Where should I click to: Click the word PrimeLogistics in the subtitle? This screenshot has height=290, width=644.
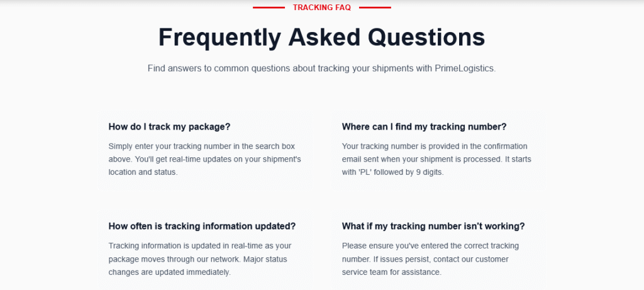tap(464, 68)
